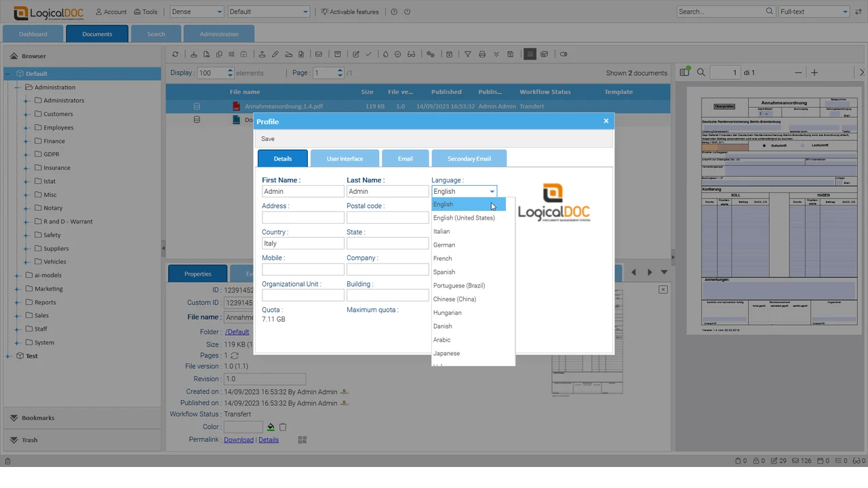Send the selected document by email

(319, 54)
